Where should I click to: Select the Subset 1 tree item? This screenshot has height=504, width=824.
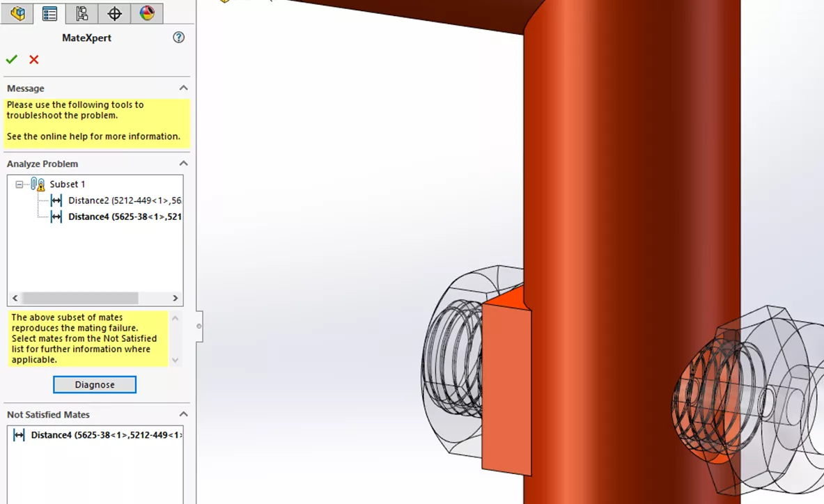[x=67, y=184]
